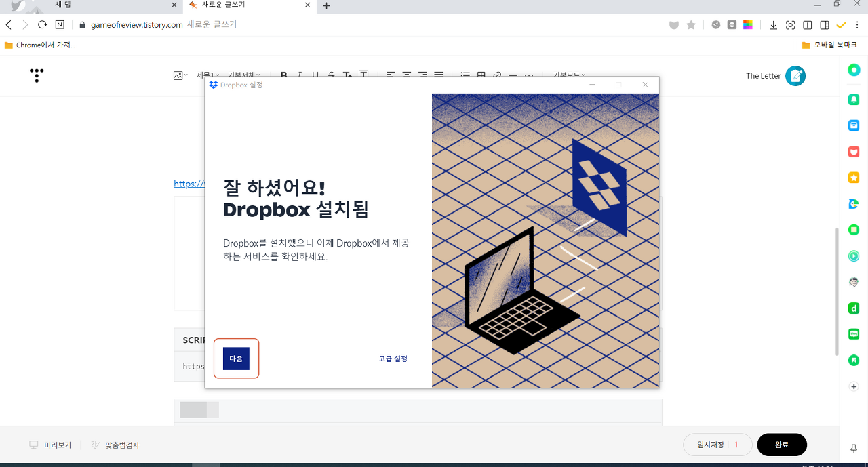Screen dimensions: 868x467
Task: Go forward in browser history
Action: point(25,25)
